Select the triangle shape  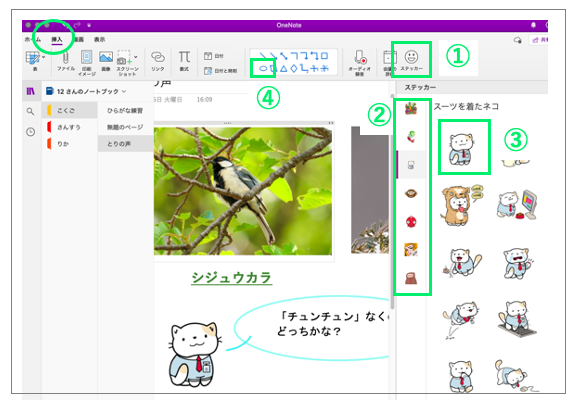tap(283, 68)
